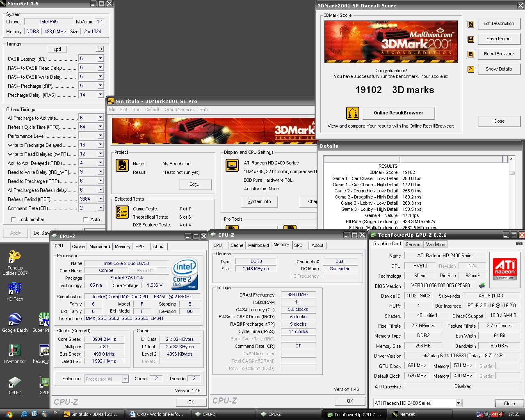
Task: Click Edit... button in Project section
Action: [195, 184]
